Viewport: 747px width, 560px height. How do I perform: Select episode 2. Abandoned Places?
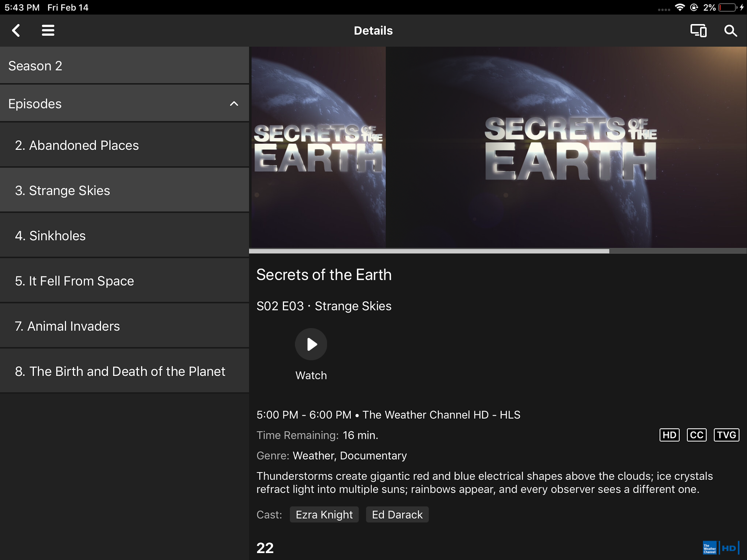click(125, 145)
